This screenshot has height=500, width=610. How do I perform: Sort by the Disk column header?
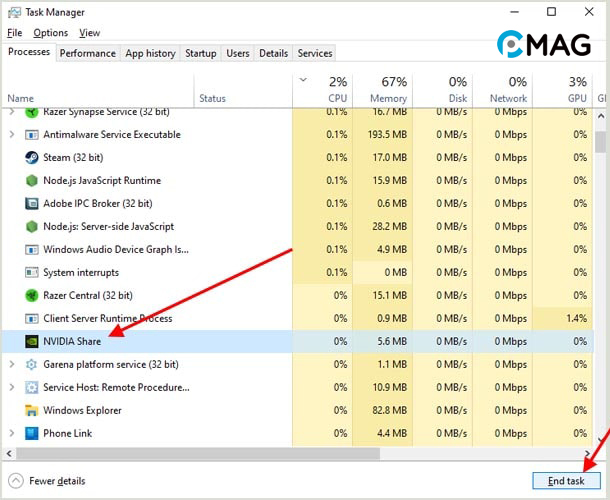click(443, 89)
